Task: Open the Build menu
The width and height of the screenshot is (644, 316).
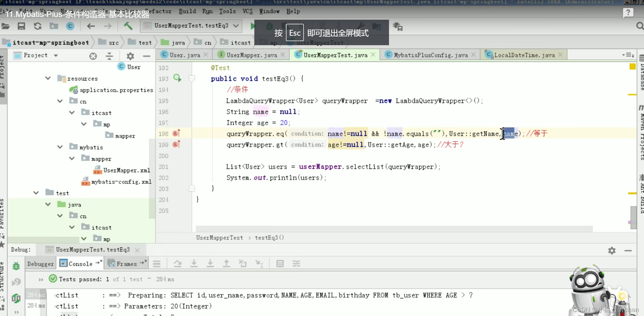Action: (187, 11)
